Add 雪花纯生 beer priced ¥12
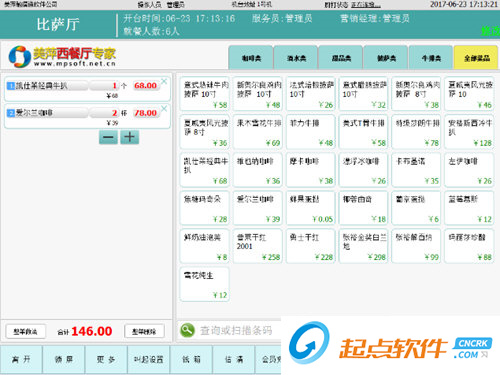 pyautogui.click(x=205, y=284)
